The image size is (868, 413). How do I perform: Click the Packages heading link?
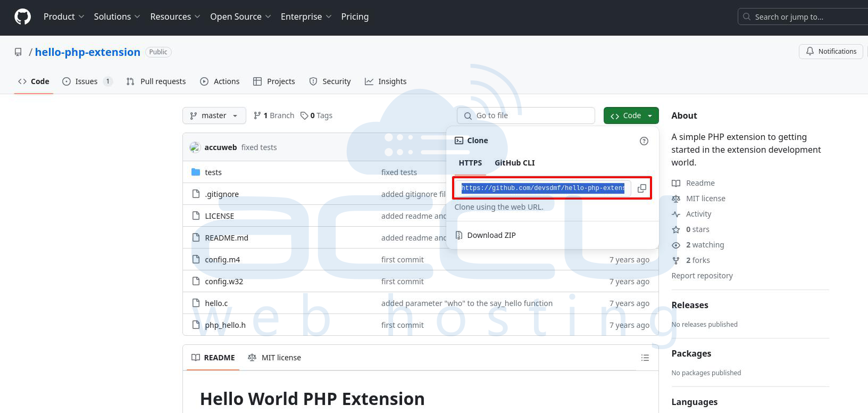pyautogui.click(x=691, y=353)
